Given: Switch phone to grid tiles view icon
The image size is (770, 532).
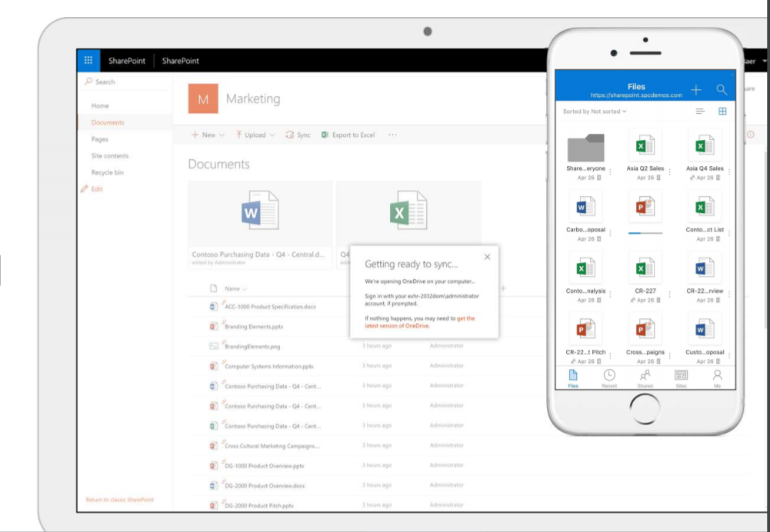Looking at the screenshot, I should click(x=722, y=111).
